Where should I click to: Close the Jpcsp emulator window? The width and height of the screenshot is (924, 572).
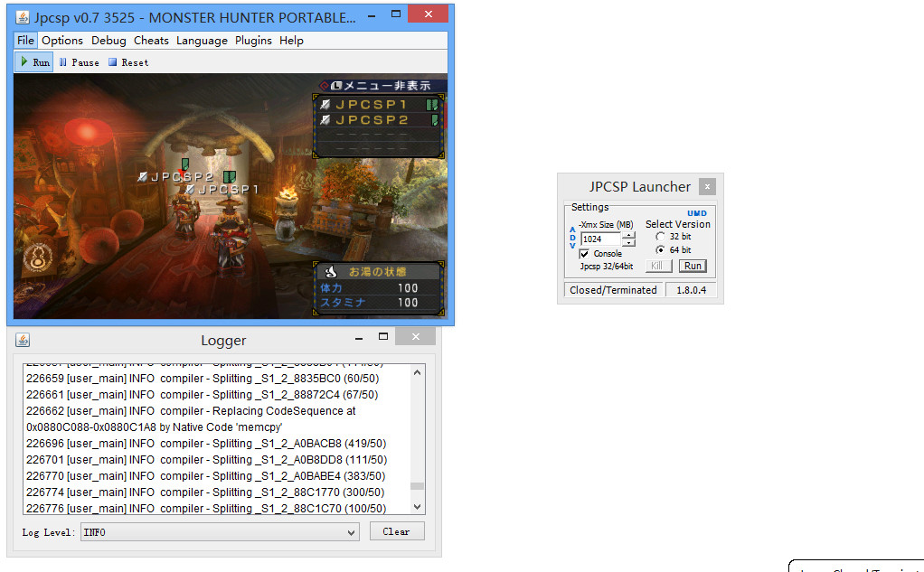click(x=428, y=14)
